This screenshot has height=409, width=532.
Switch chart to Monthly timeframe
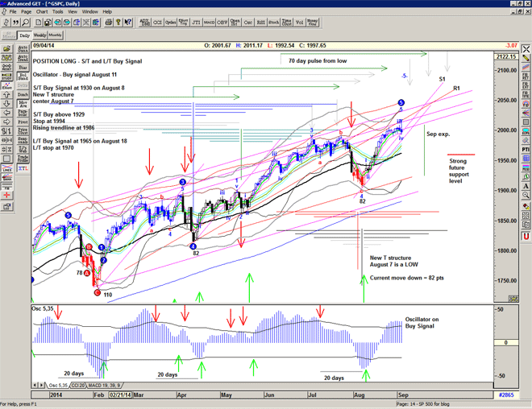(x=56, y=36)
